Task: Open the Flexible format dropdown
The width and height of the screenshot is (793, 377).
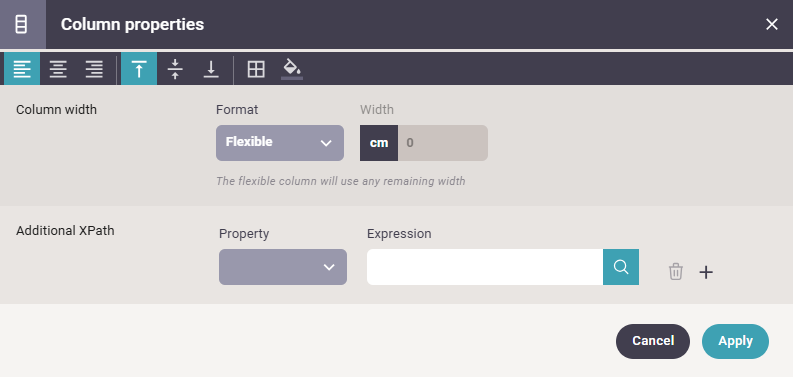Action: tap(280, 143)
